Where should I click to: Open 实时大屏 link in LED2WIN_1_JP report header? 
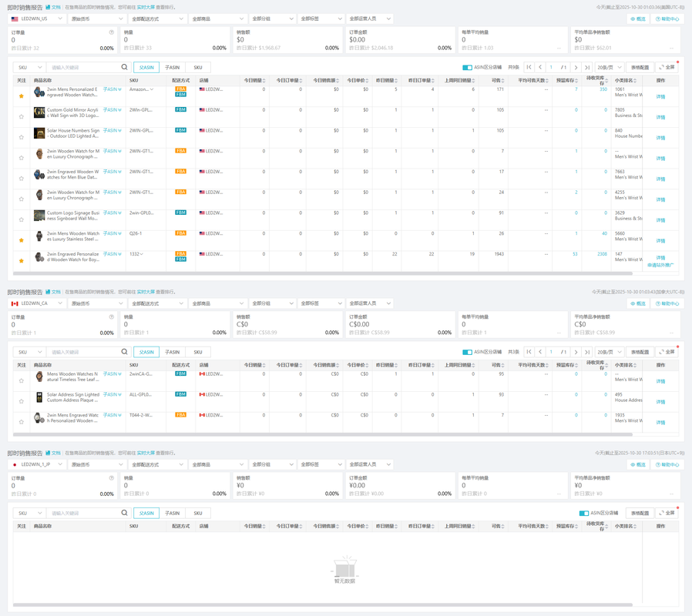pyautogui.click(x=146, y=453)
